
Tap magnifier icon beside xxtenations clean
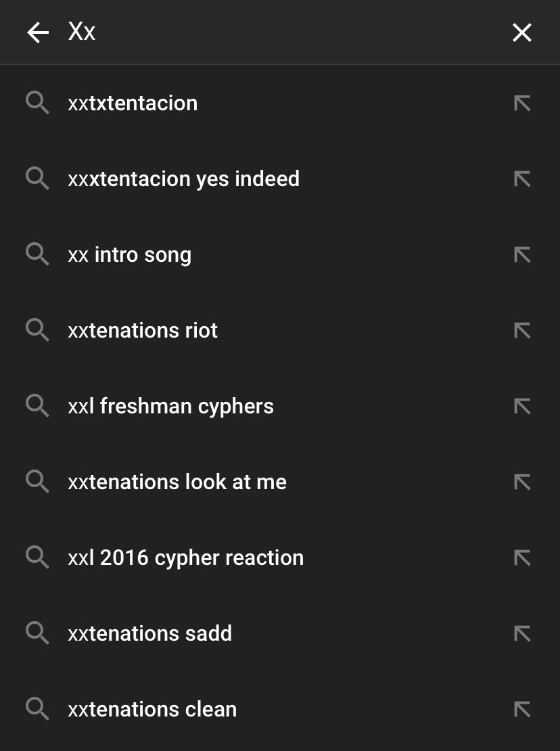click(37, 709)
